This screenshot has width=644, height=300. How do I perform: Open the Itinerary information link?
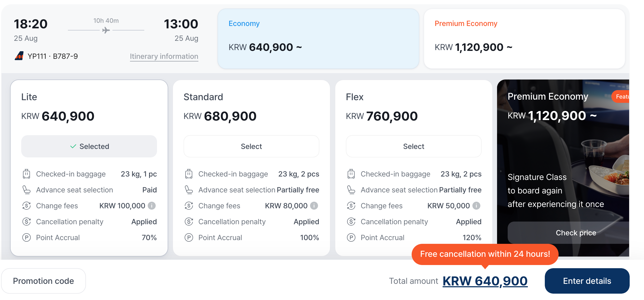pos(164,56)
